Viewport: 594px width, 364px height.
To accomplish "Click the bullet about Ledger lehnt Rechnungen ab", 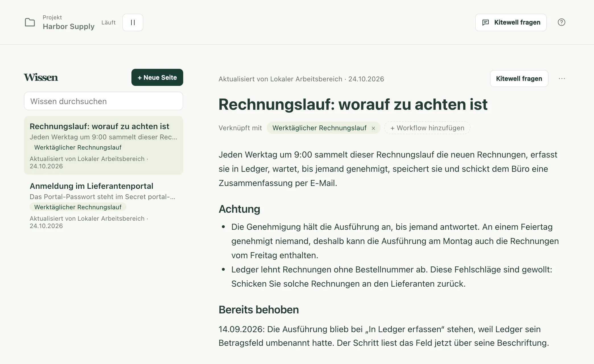I will [391, 277].
